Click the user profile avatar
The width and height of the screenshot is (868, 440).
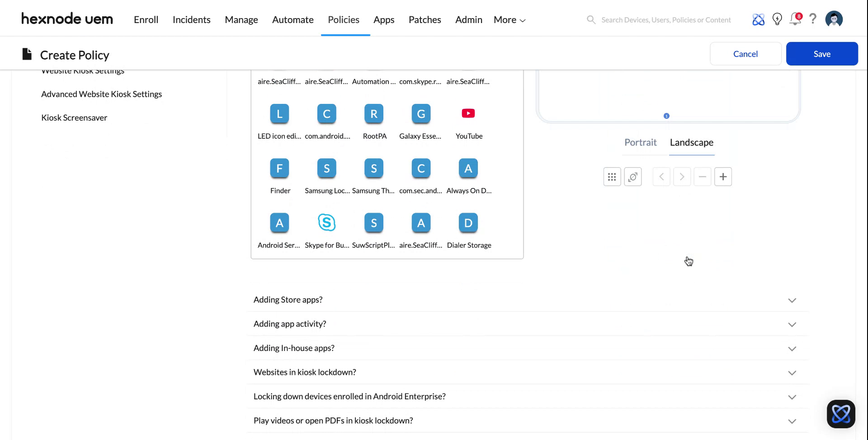834,19
